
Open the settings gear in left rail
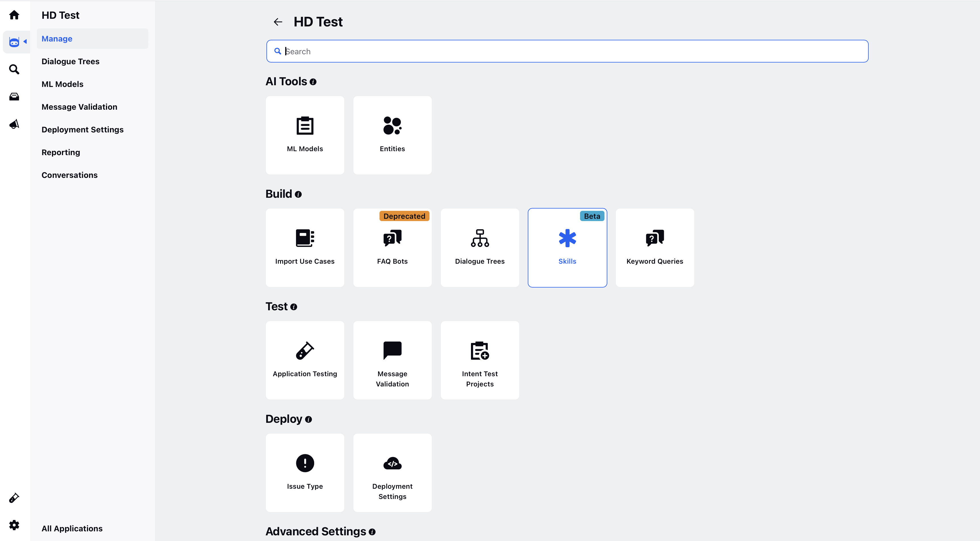tap(14, 525)
